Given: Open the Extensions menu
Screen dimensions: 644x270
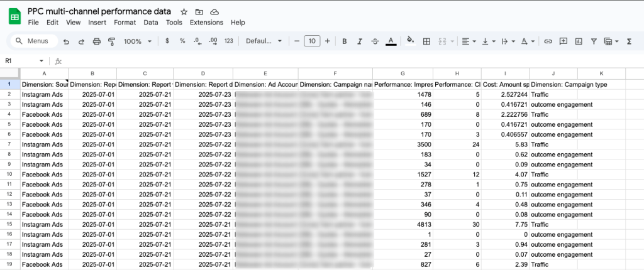Looking at the screenshot, I should click(206, 23).
